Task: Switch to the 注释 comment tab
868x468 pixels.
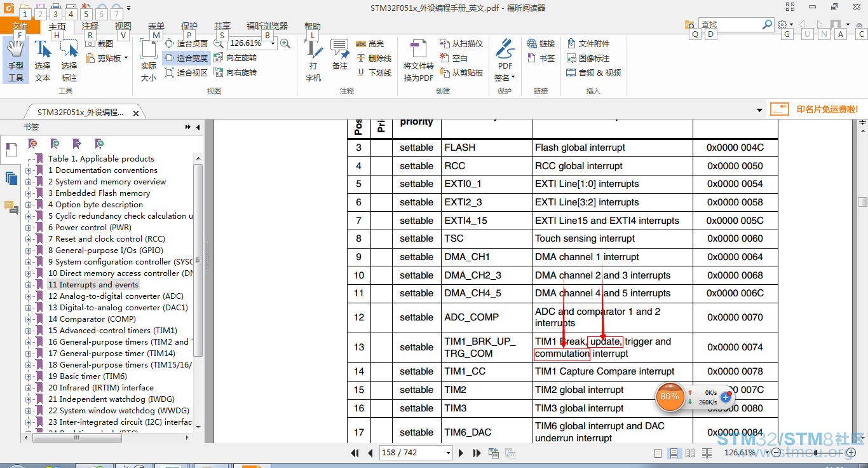Action: point(90,26)
